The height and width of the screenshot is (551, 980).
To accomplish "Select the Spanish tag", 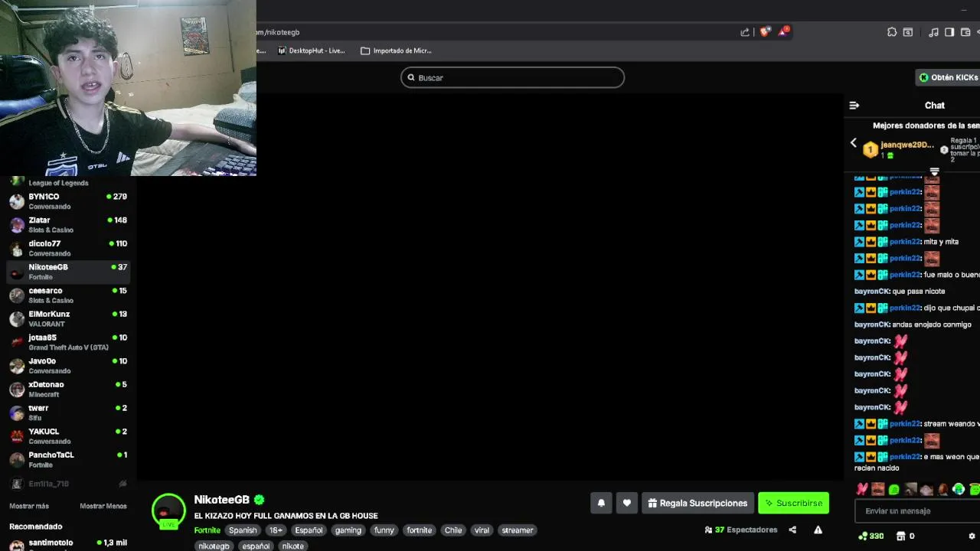I will coord(243,530).
